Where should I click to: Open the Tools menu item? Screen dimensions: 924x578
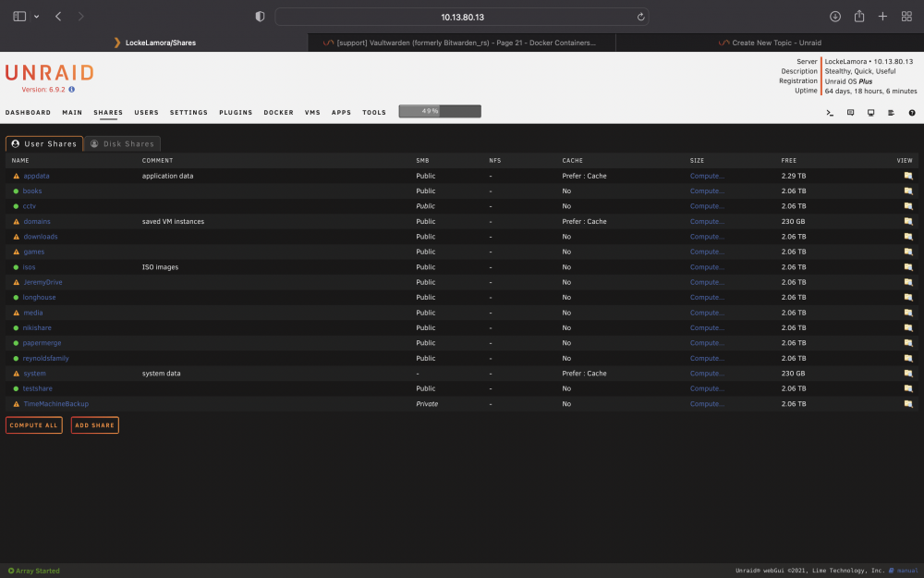374,112
